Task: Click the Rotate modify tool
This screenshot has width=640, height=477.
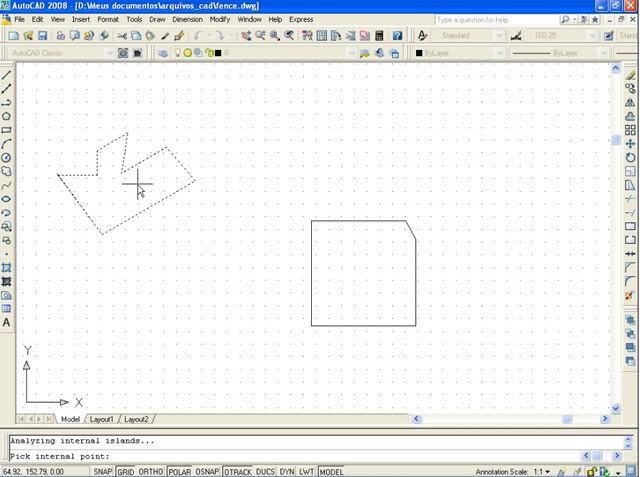Action: 630,158
